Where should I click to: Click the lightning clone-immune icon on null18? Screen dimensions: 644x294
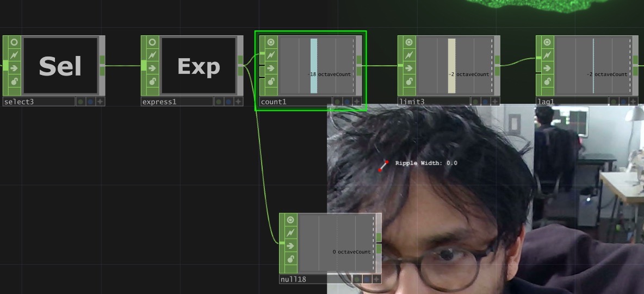click(x=290, y=233)
